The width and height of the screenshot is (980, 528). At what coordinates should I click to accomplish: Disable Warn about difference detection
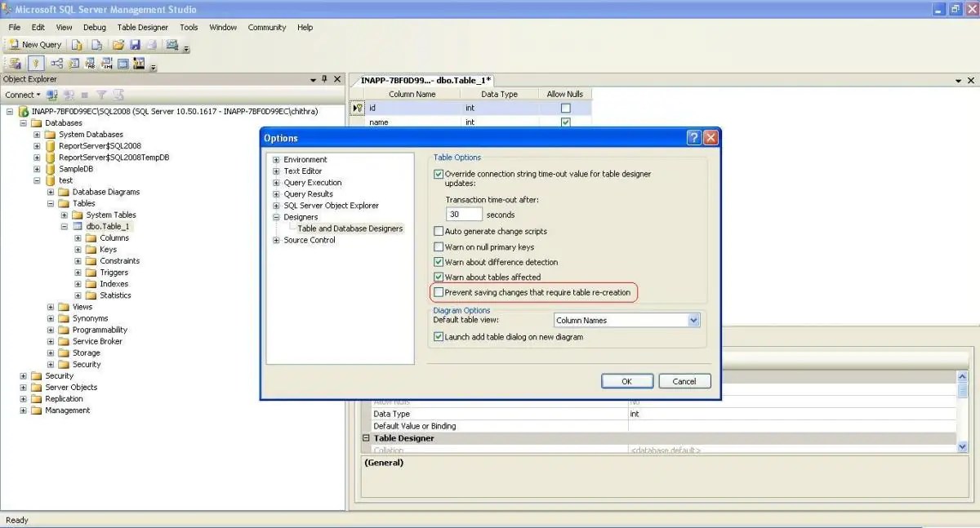(439, 262)
